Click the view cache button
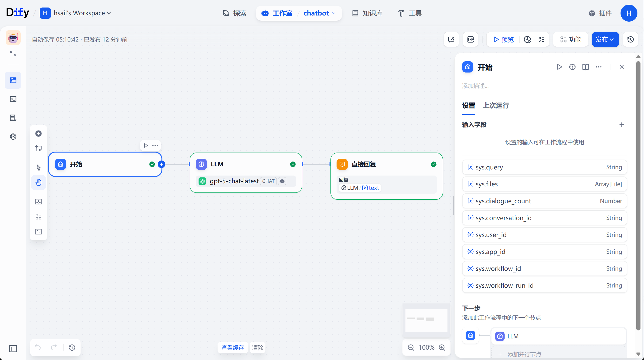This screenshot has width=644, height=360. (x=233, y=348)
